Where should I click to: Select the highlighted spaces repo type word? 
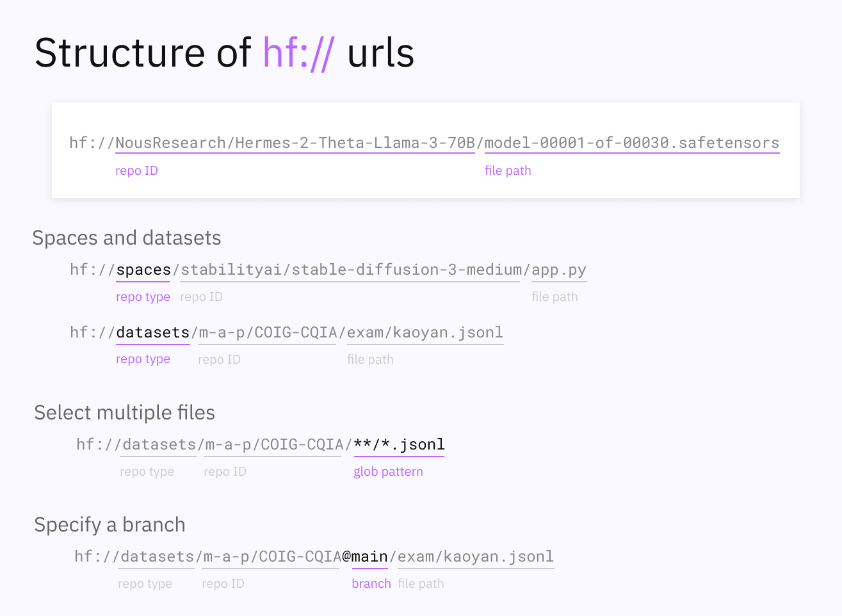click(x=143, y=270)
